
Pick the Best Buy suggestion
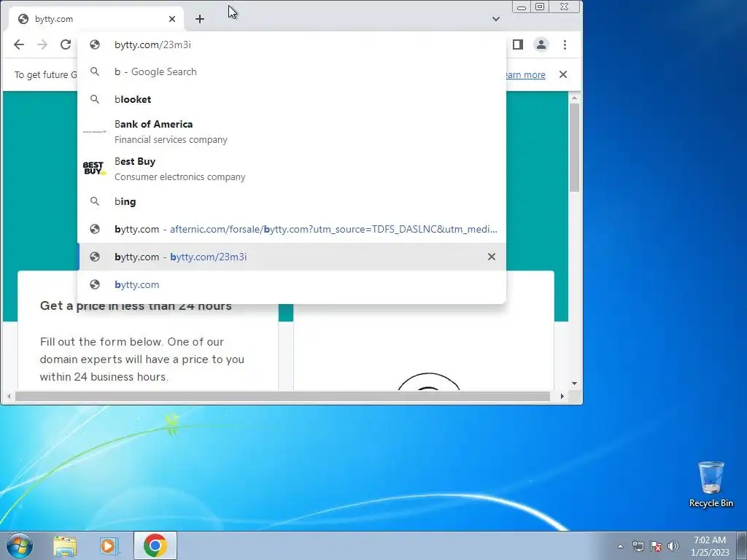292,168
